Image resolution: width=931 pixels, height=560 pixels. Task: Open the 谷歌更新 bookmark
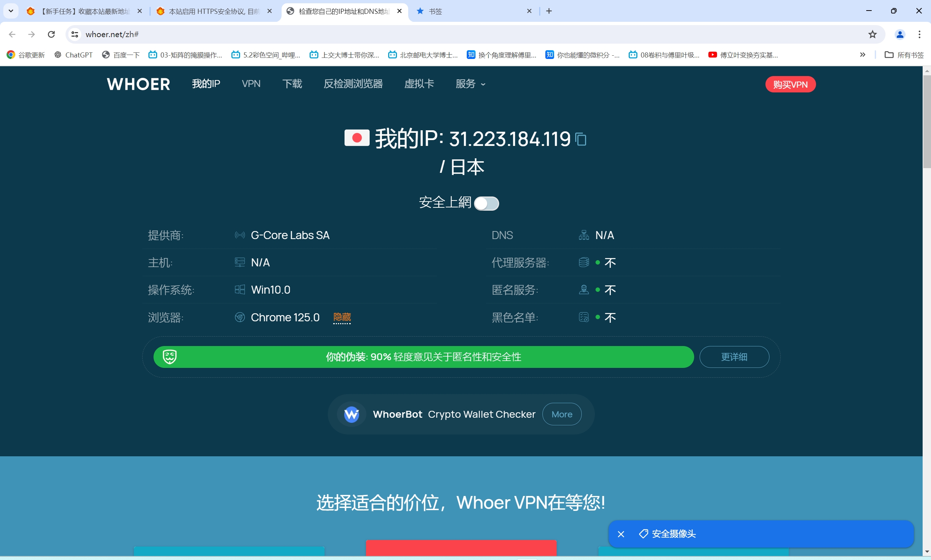tap(26, 55)
